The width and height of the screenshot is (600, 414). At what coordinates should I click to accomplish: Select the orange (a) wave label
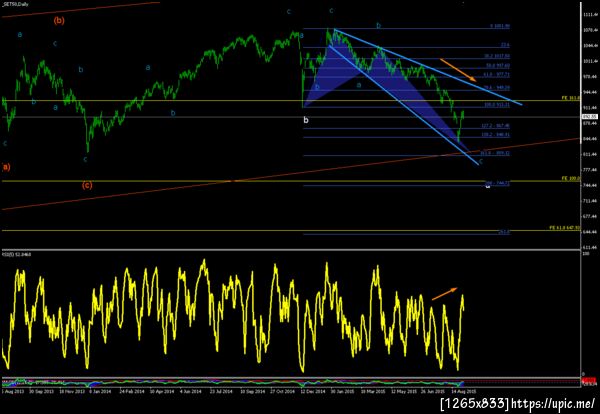[6, 167]
